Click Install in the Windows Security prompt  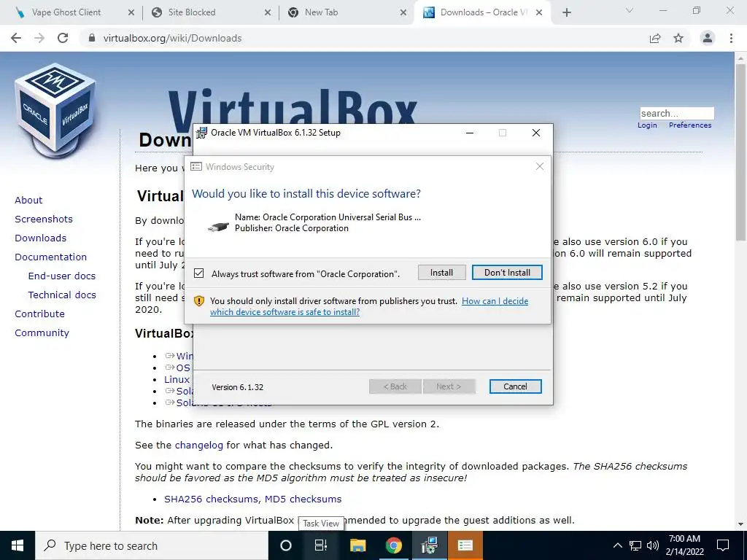[x=441, y=273]
